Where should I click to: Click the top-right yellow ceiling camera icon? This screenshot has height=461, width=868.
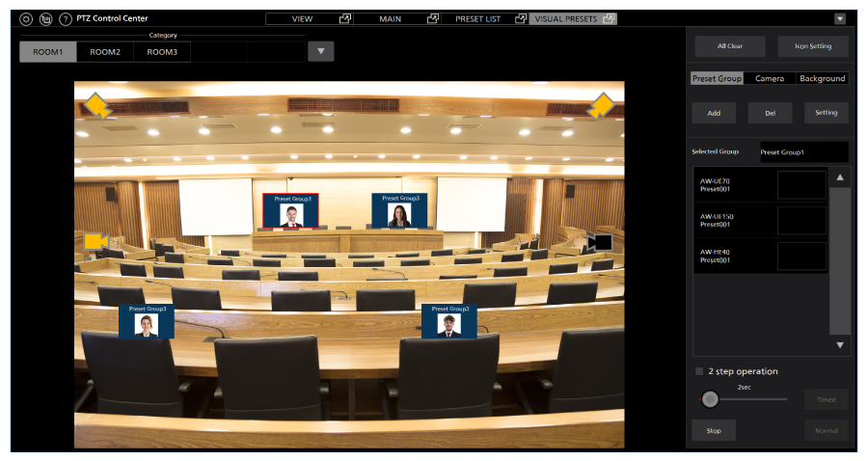pos(601,106)
